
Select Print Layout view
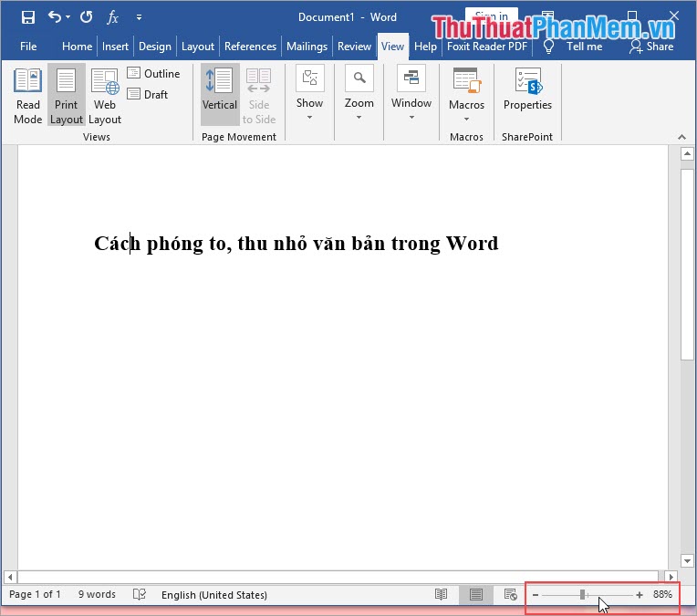coord(67,96)
